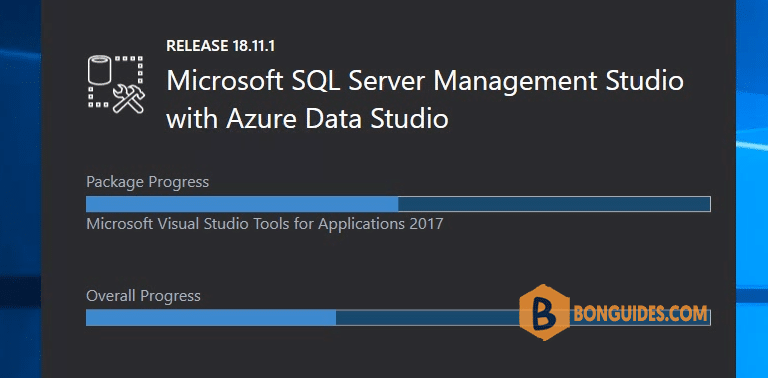Click the 'Package Progress' label
The image size is (768, 378).
tap(147, 182)
